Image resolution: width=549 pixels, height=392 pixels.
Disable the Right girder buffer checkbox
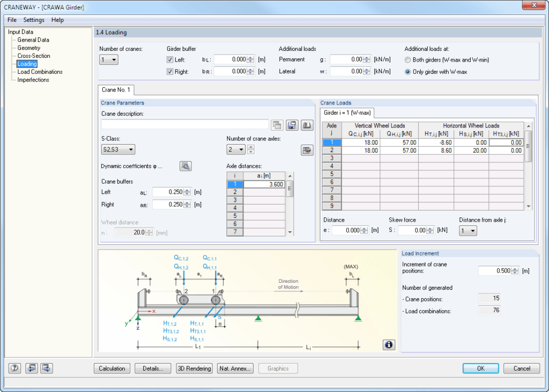tap(170, 71)
